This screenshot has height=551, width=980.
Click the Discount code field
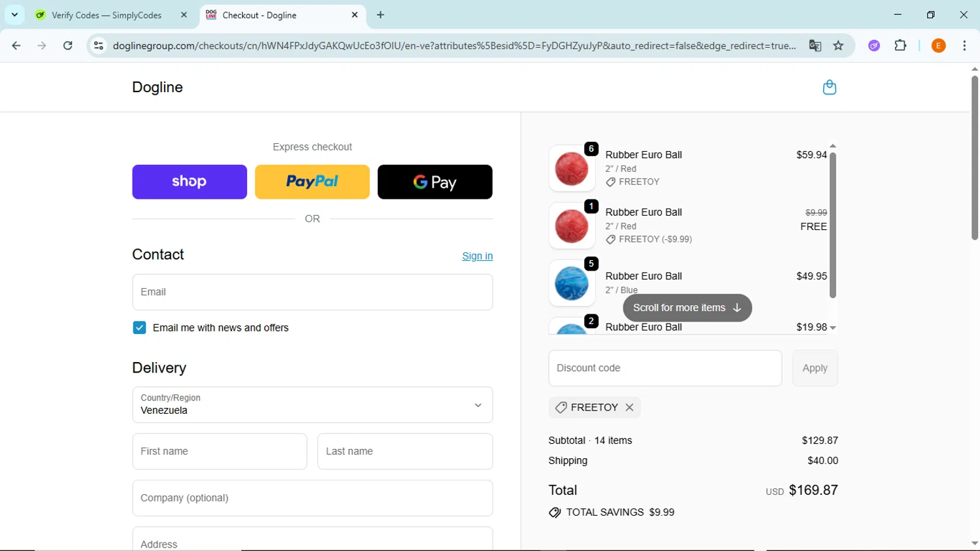[665, 368]
